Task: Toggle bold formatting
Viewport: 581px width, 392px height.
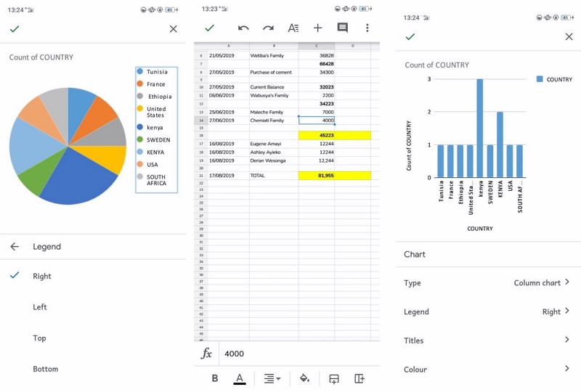Action: point(215,378)
